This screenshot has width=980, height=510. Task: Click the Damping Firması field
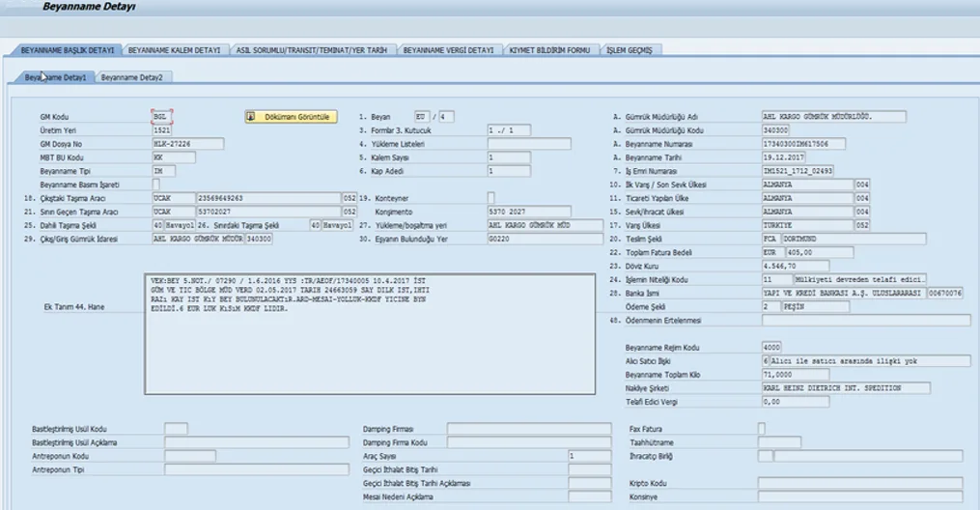[529, 429]
